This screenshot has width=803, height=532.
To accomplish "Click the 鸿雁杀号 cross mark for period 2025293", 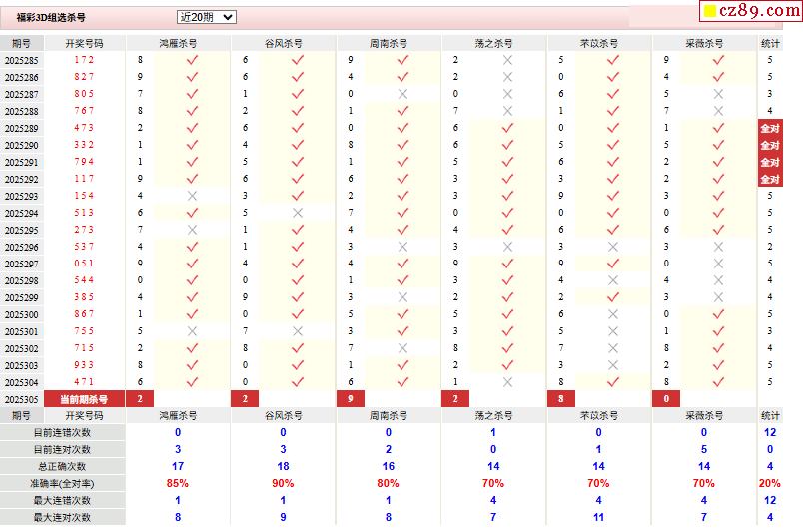I will click(x=193, y=196).
